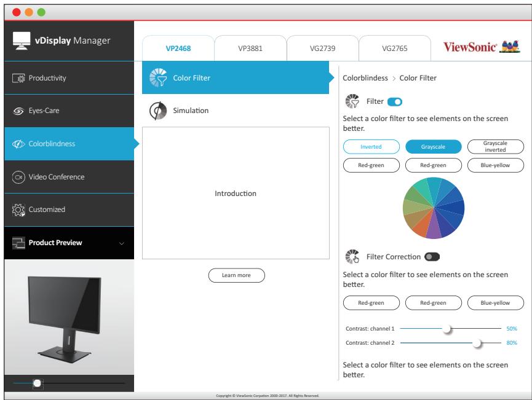This screenshot has height=400, width=532.
Task: Click the green maximize window button
Action: click(41, 12)
